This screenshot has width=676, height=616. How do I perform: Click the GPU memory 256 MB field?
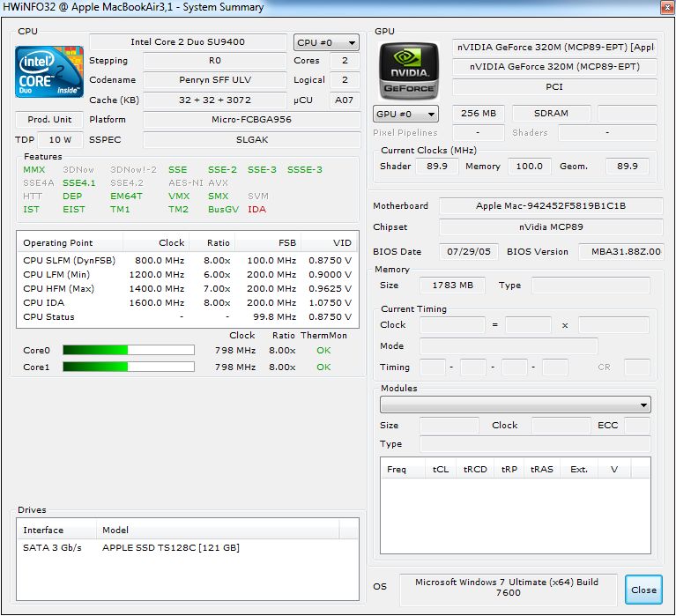[478, 114]
